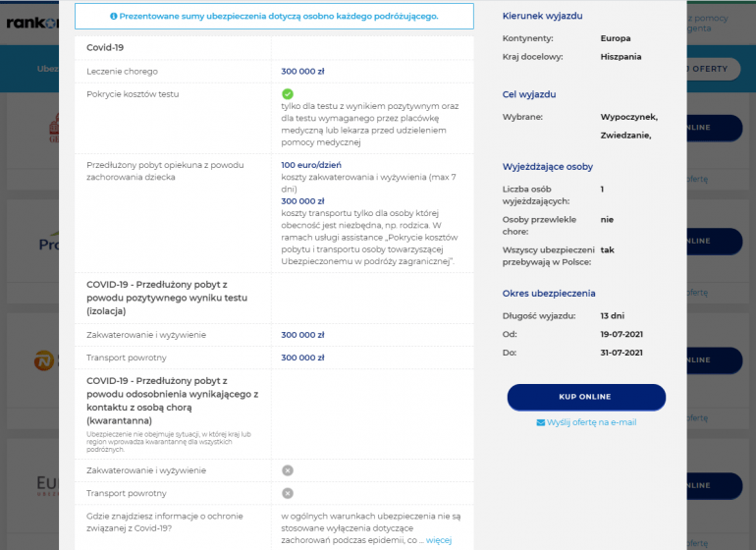This screenshot has width=756, height=550.
Task: Click the start date 19-07-2021
Action: [x=621, y=334]
